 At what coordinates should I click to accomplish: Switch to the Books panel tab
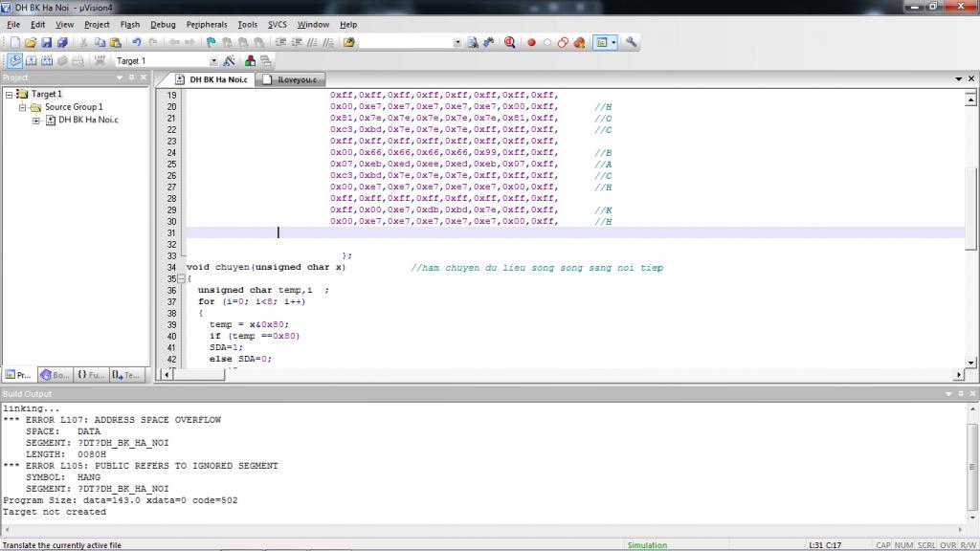point(56,375)
